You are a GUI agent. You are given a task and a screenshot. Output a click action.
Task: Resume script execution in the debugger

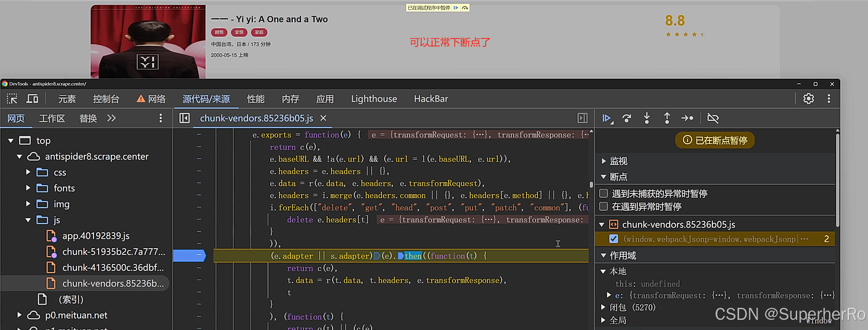coord(607,118)
